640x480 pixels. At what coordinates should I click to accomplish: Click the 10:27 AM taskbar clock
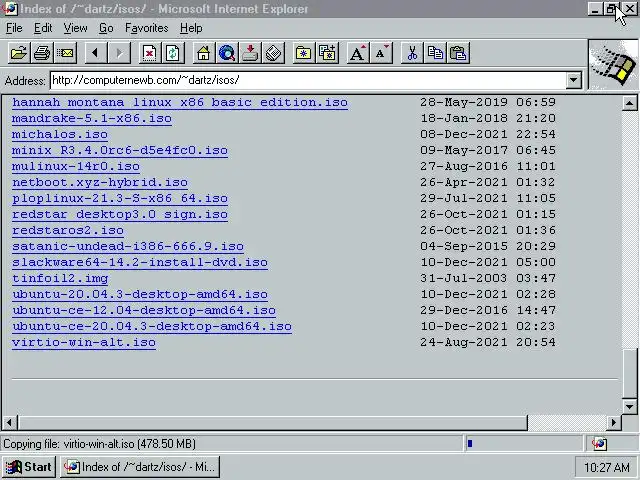pyautogui.click(x=607, y=467)
